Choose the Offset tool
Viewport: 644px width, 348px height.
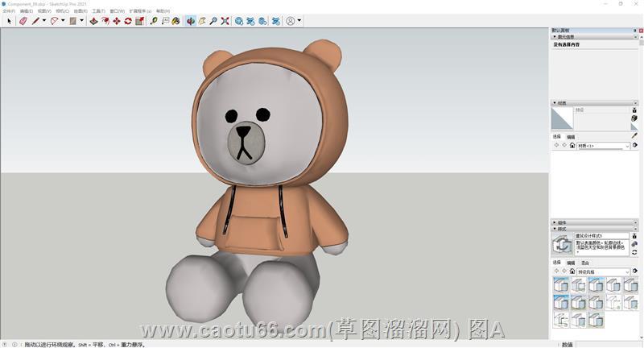point(105,21)
